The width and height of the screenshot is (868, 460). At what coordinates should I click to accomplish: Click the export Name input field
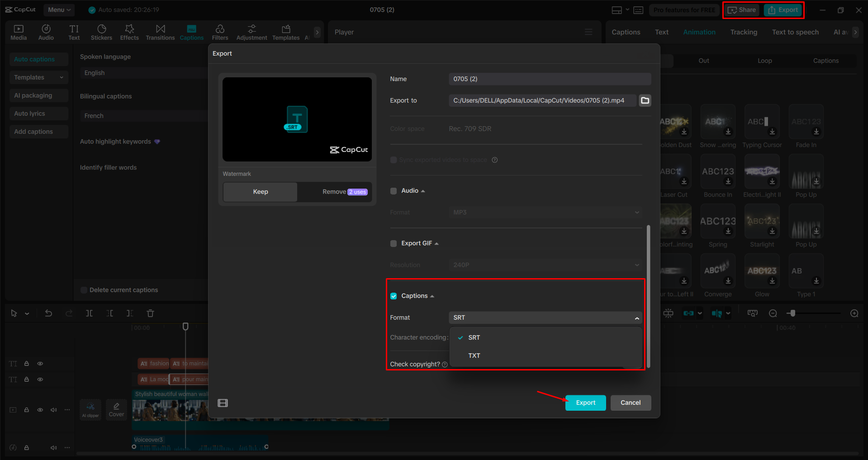click(x=549, y=79)
